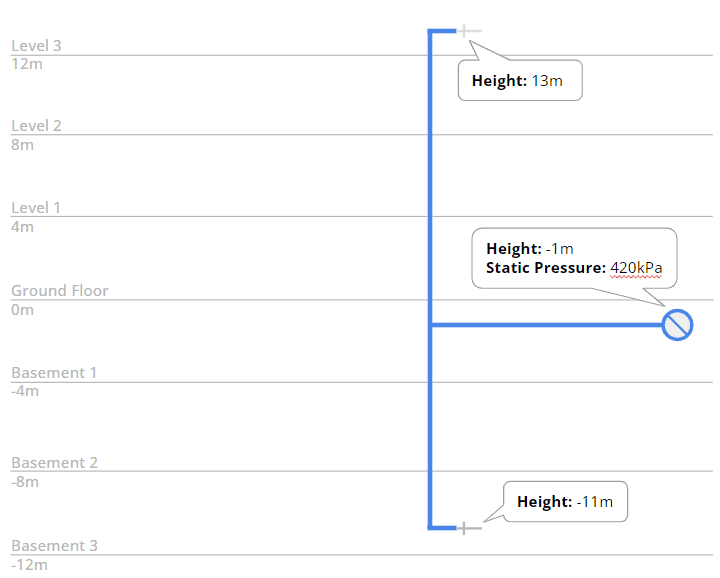This screenshot has height=578, width=720.
Task: Click the Basement 3 label
Action: (x=54, y=546)
